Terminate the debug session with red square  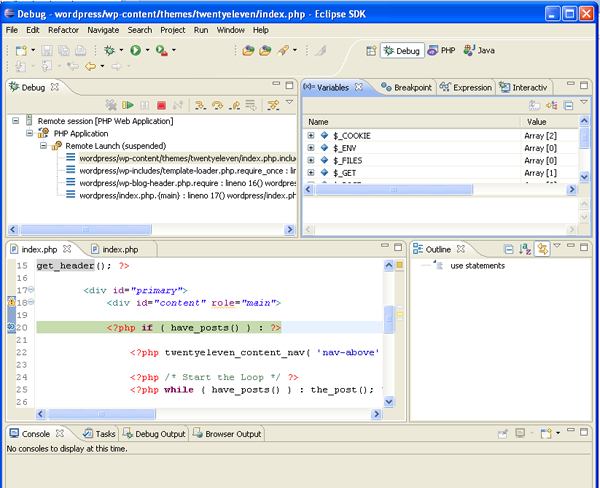(x=161, y=105)
